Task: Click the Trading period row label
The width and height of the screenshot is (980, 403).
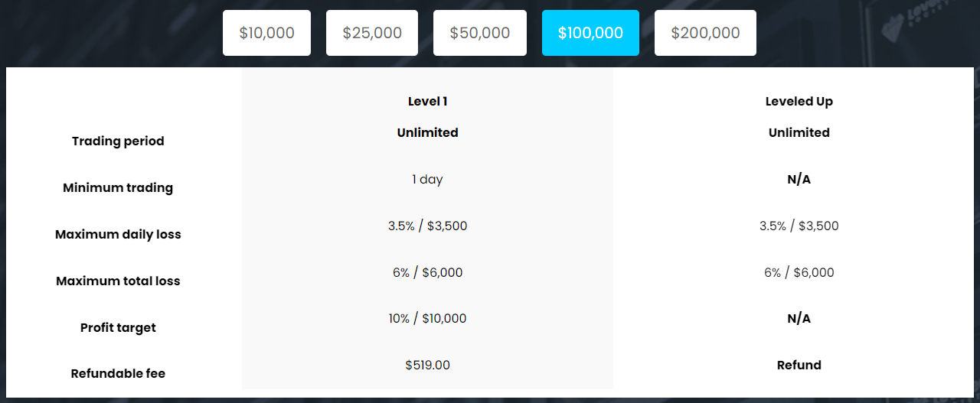Action: click(x=118, y=141)
